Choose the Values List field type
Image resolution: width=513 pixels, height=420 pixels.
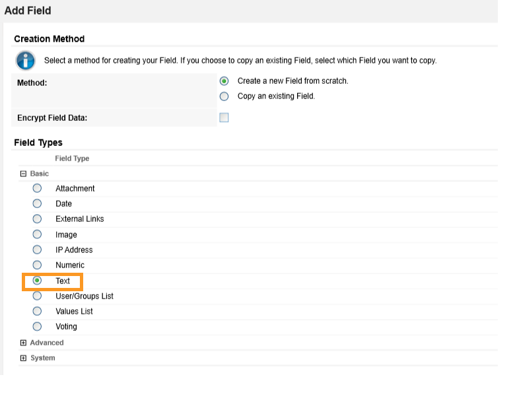[x=38, y=311]
